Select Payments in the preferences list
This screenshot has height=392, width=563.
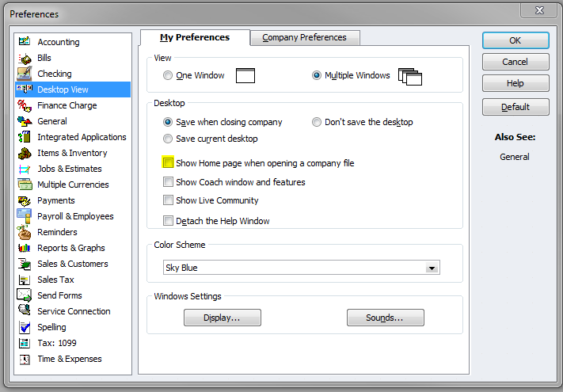coord(73,200)
